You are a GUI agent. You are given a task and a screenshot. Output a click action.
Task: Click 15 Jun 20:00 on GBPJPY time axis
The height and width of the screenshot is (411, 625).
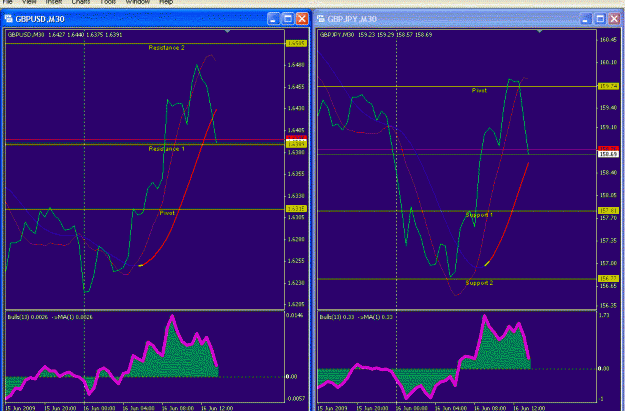(372, 408)
